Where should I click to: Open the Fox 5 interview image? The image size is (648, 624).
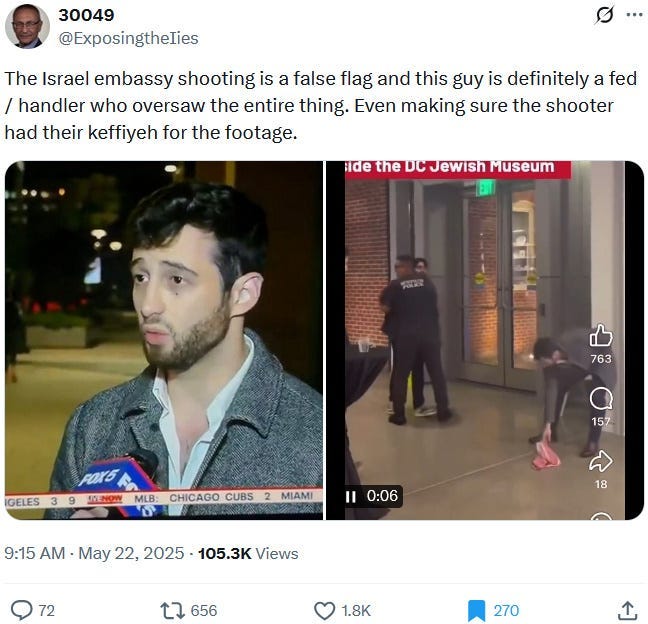pyautogui.click(x=164, y=340)
